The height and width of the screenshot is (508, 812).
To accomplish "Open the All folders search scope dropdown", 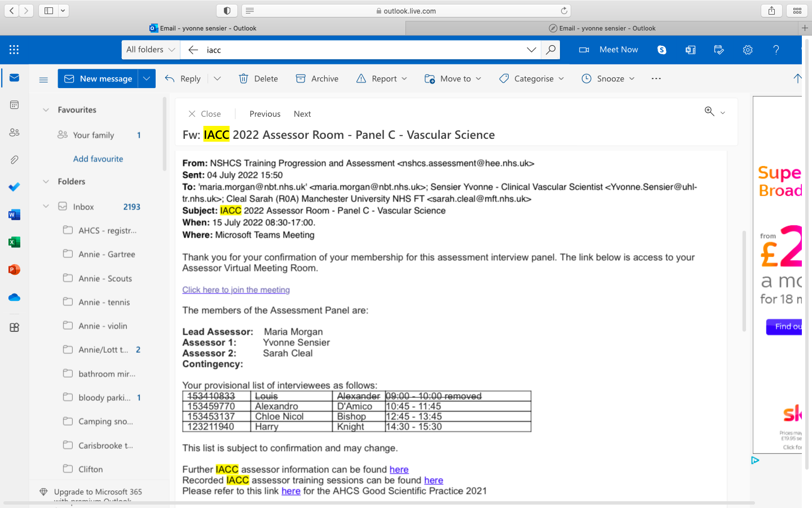I will [x=151, y=50].
